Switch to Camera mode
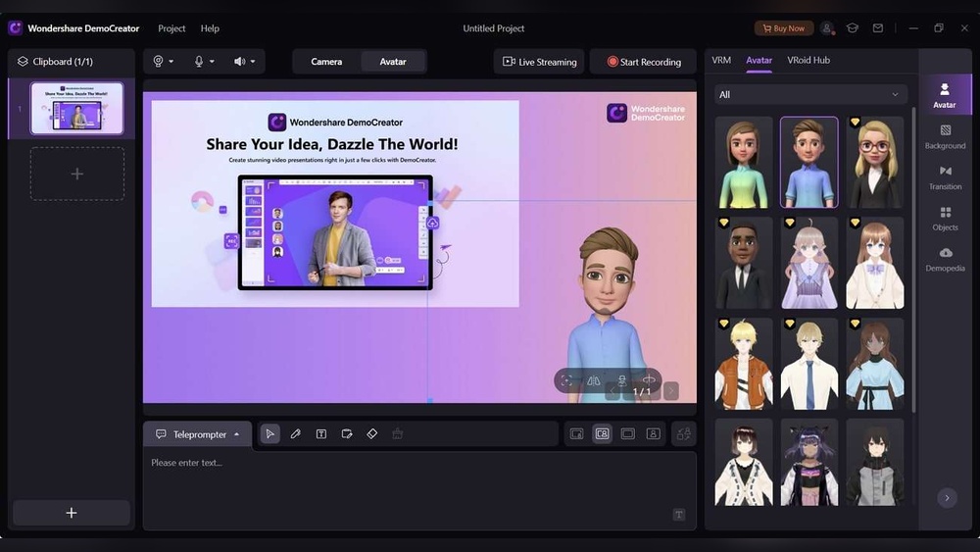 coord(326,61)
